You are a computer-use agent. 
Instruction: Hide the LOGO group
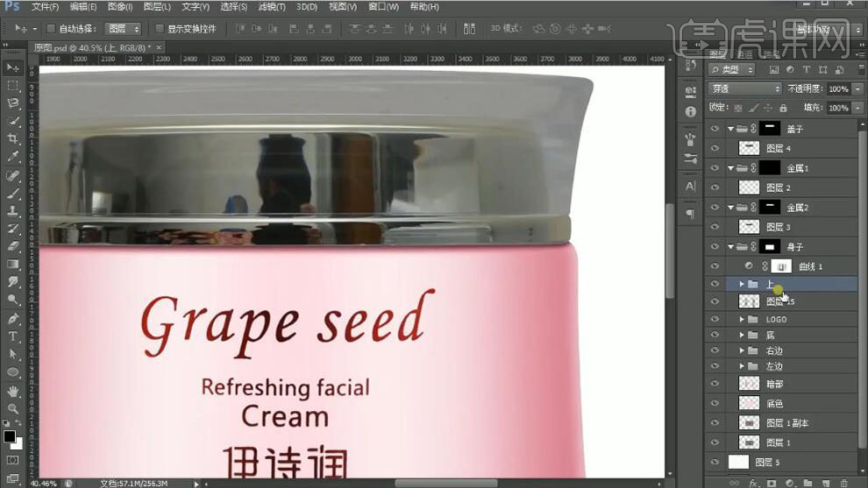[715, 319]
